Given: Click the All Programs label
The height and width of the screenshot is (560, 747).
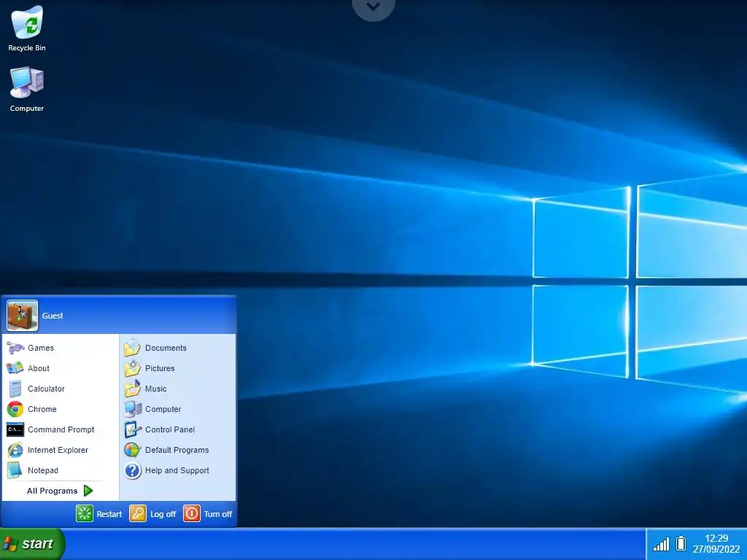Looking at the screenshot, I should coord(52,491).
